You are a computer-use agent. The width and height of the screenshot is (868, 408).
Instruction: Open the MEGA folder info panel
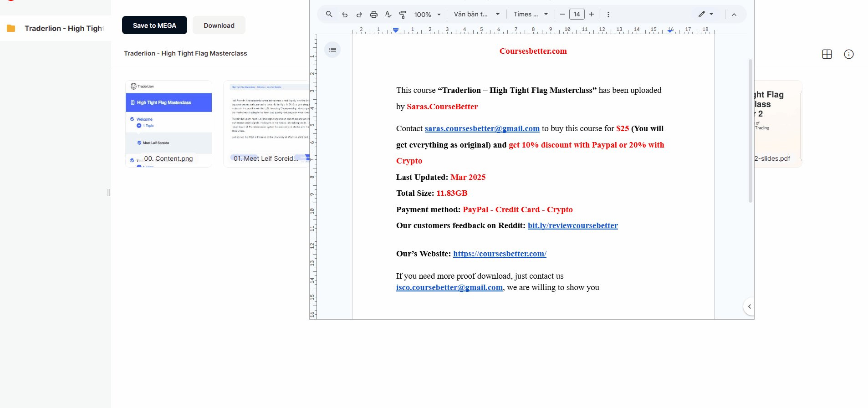(849, 54)
